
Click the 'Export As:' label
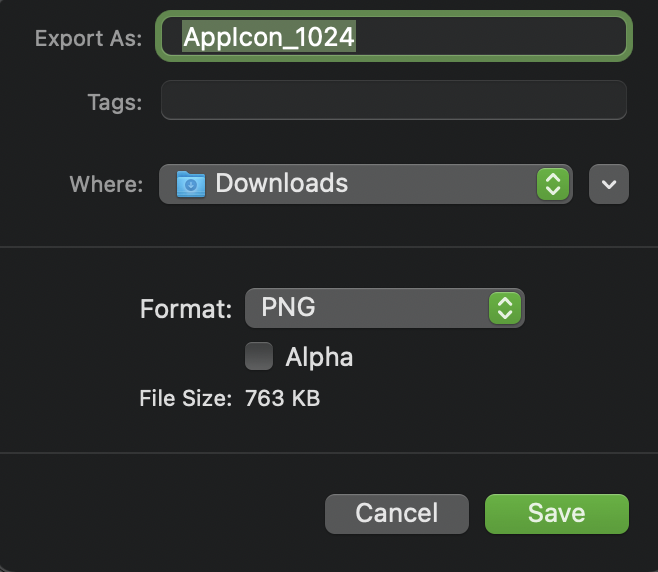point(88,38)
